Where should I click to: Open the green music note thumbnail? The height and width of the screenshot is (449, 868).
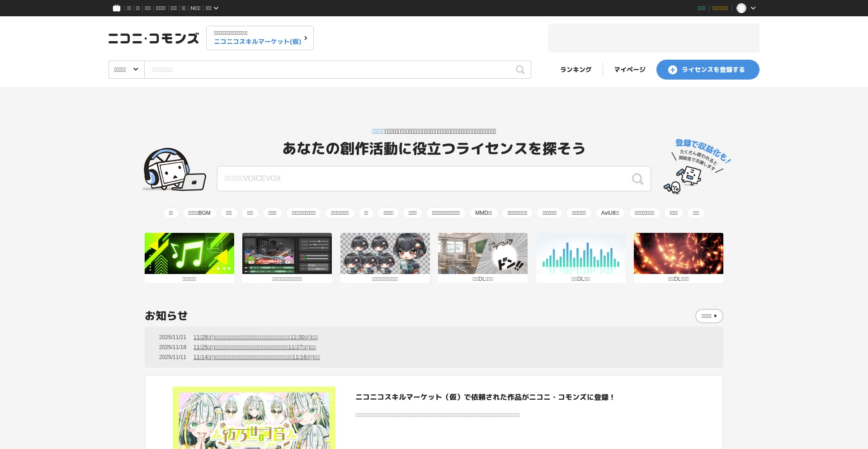189,254
